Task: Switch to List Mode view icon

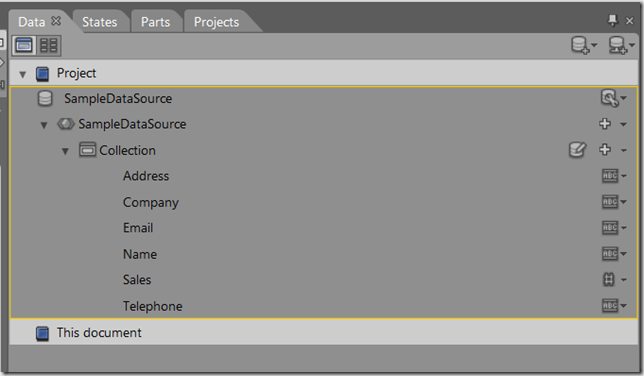Action: click(x=24, y=45)
